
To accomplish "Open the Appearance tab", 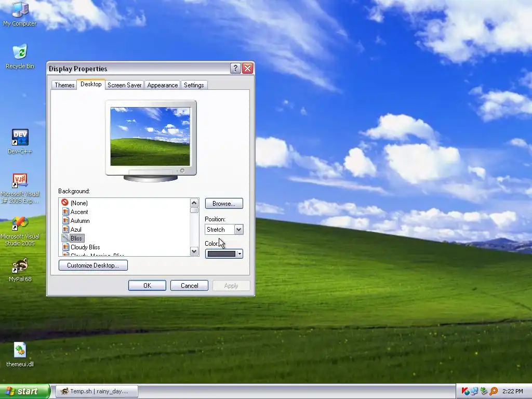I will click(x=163, y=85).
